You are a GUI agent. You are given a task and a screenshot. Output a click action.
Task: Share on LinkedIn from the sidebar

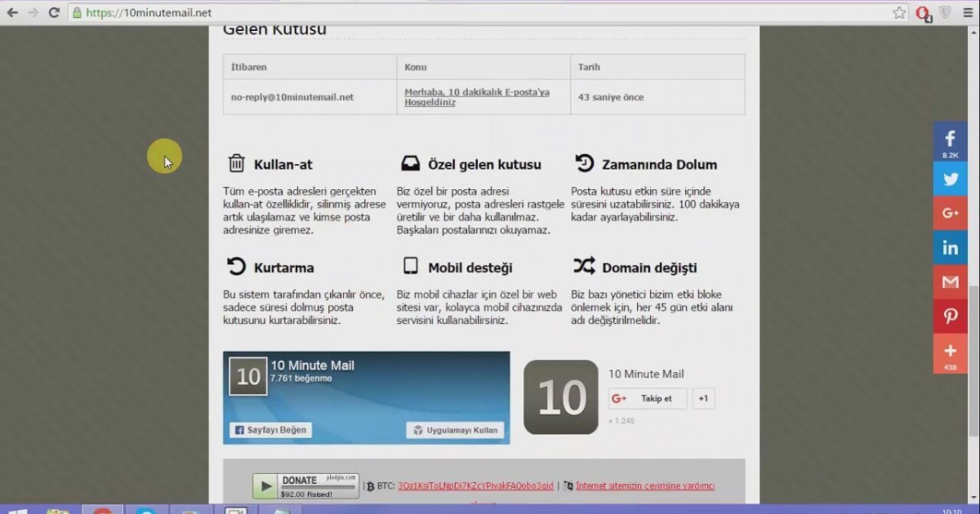[x=950, y=247]
